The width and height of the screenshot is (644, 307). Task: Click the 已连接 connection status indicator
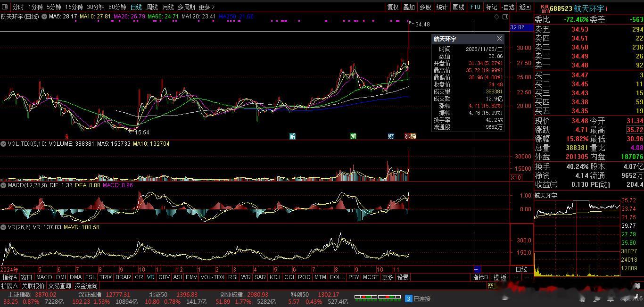point(418,299)
